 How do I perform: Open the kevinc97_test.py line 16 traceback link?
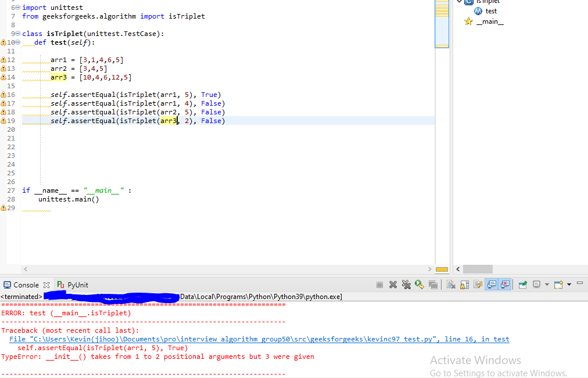point(259,340)
